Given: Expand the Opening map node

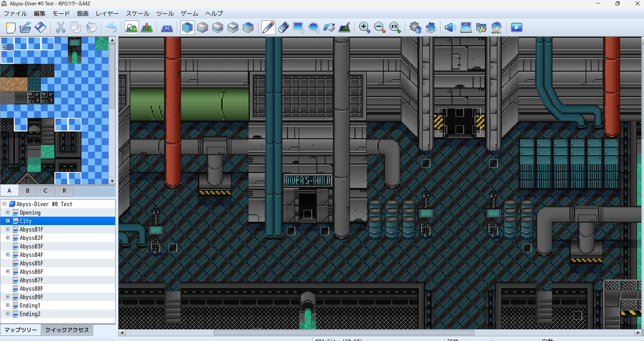Looking at the screenshot, I should tap(8, 213).
